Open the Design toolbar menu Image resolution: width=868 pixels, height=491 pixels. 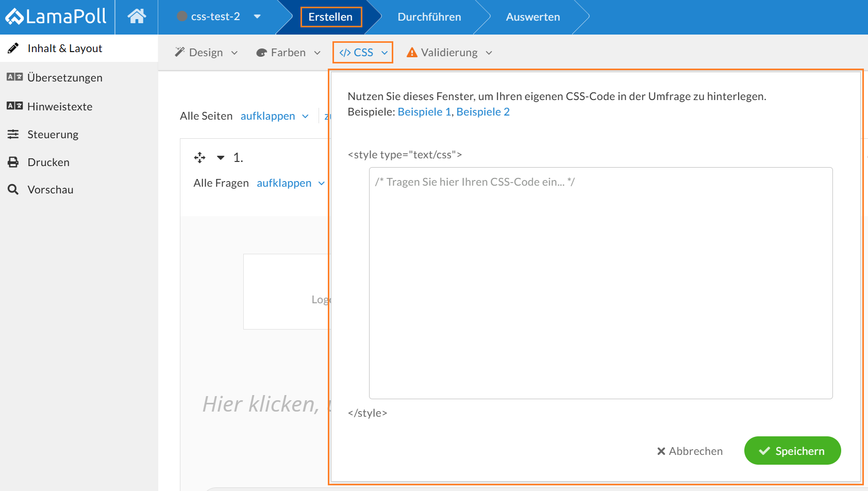click(206, 53)
